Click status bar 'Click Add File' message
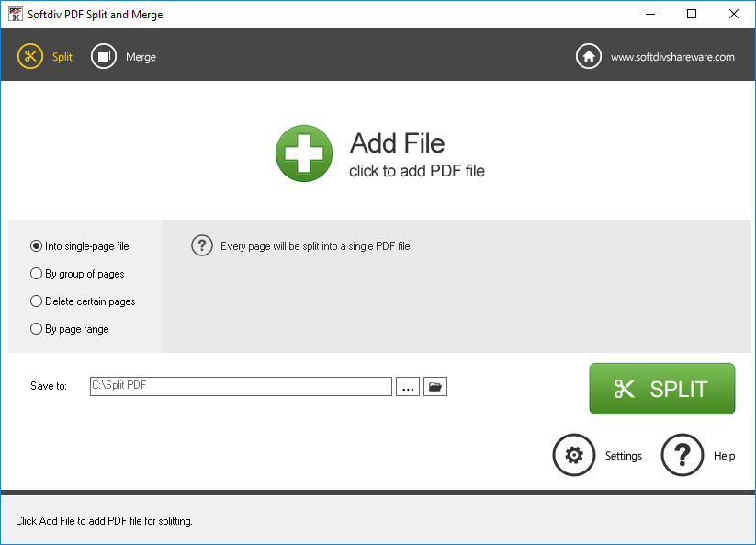The image size is (756, 545). coord(104,521)
